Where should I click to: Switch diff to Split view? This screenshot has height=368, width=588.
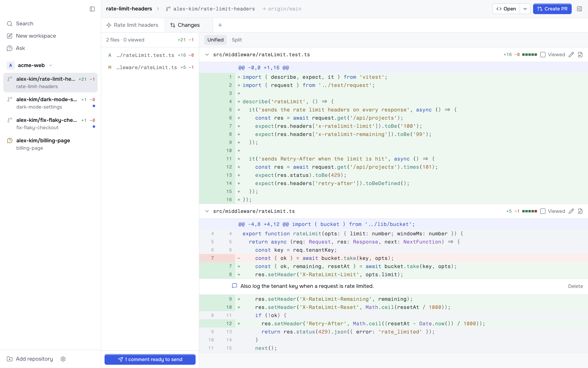[x=237, y=40]
